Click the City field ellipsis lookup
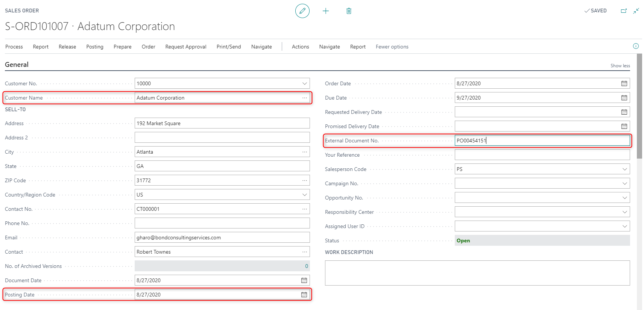 tap(304, 152)
